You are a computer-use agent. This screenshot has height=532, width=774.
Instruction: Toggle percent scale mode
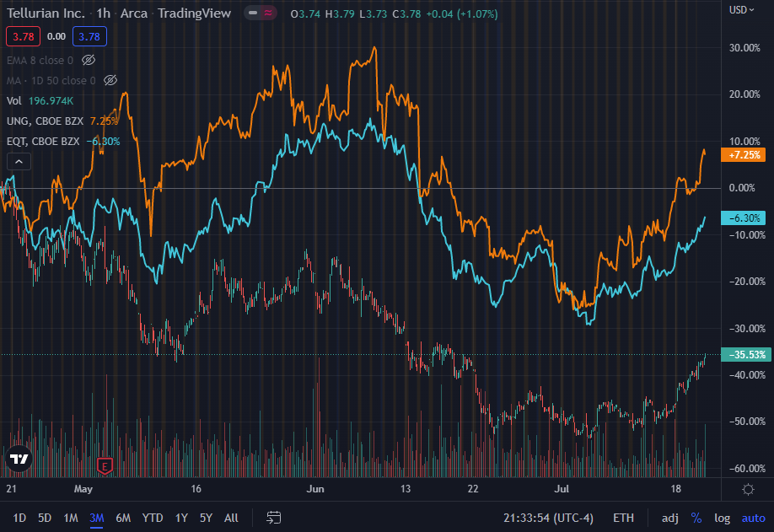coord(696,518)
